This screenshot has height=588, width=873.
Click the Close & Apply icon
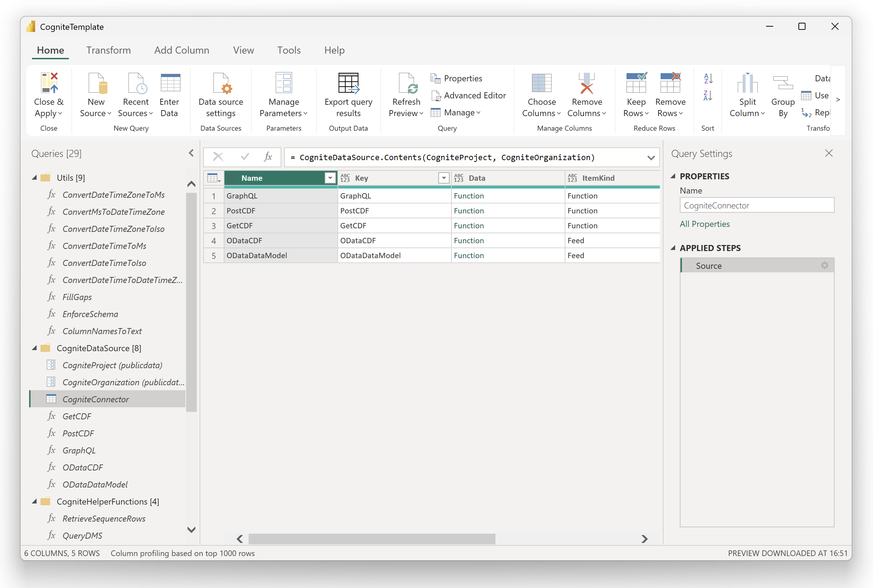pyautogui.click(x=49, y=83)
